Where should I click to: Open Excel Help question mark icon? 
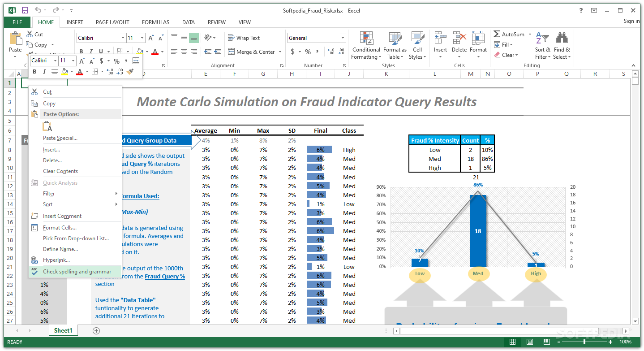[581, 10]
